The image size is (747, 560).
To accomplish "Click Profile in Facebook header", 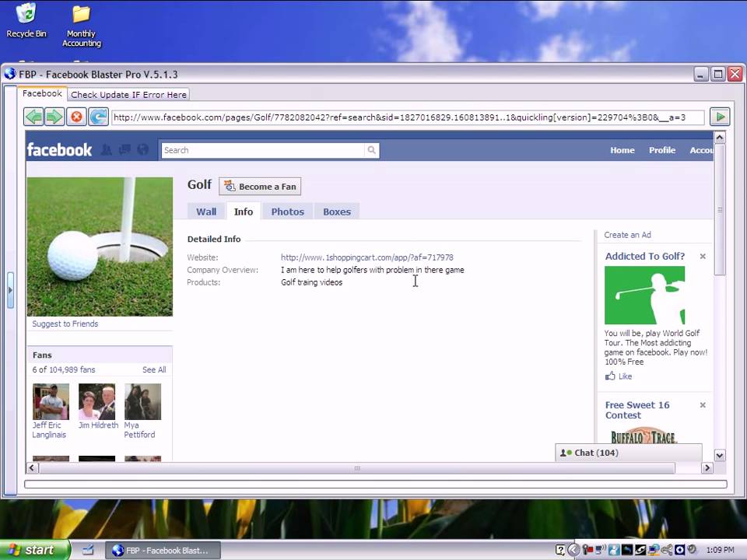I will click(662, 150).
